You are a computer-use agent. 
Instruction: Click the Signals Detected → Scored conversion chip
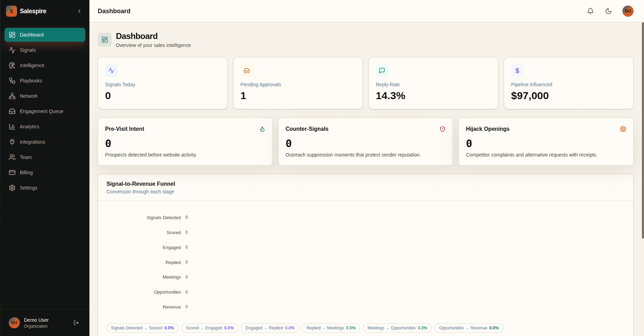[x=142, y=328]
